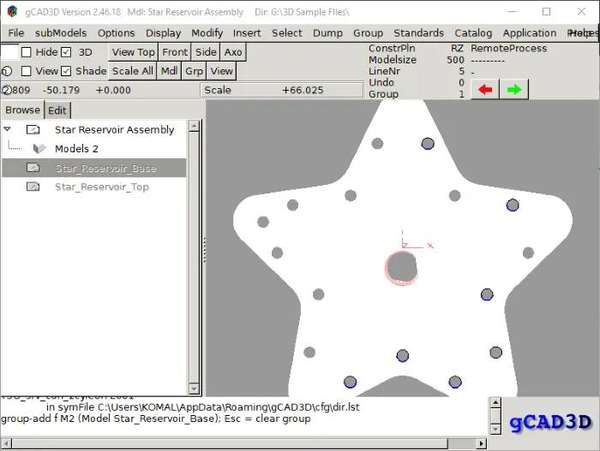Click the Star_Reservoir_Top model icon
The width and height of the screenshot is (600, 451).
click(x=33, y=187)
